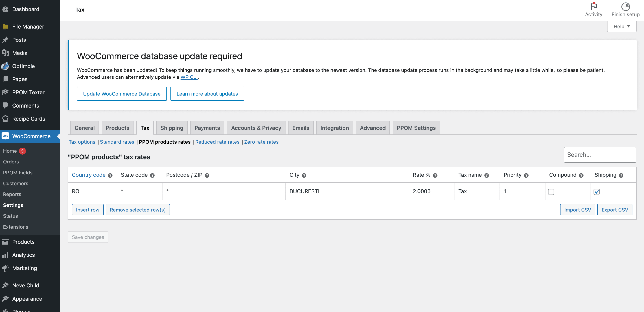Open the Standard rates link
Viewport: 644px width, 312px height.
point(117,142)
